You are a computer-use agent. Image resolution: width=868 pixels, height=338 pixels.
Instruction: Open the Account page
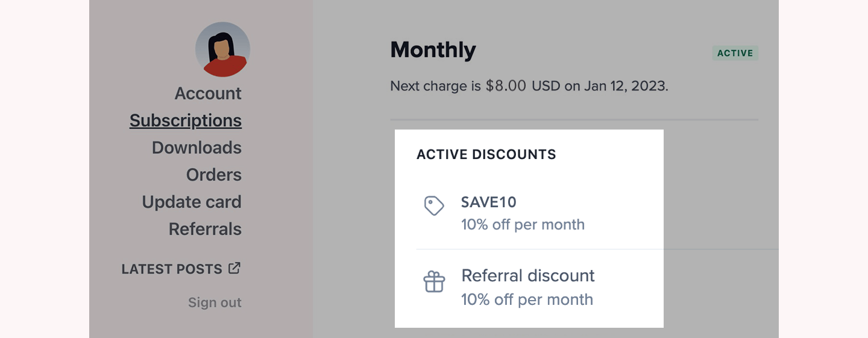point(208,93)
